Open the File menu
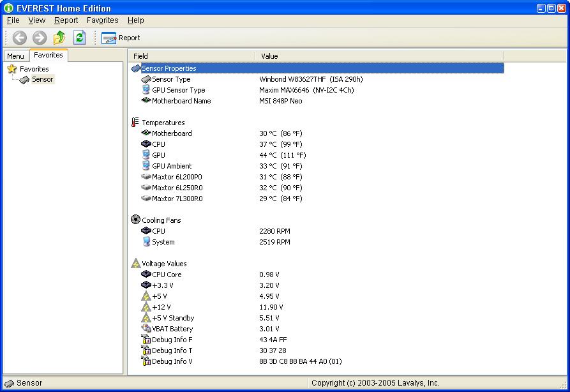 tap(13, 20)
